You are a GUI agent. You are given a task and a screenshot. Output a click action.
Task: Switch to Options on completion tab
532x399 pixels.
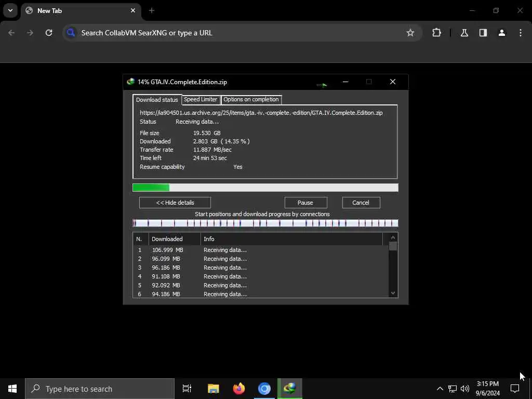pos(251,99)
